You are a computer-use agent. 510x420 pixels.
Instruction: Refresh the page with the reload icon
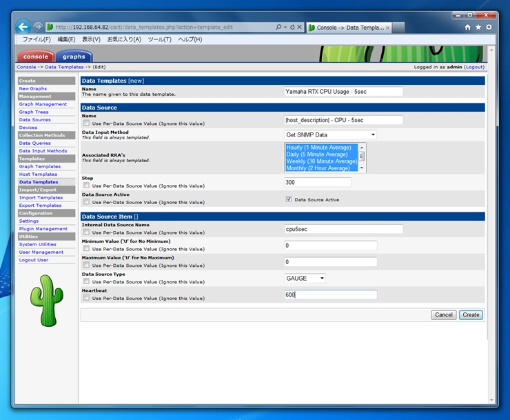(x=292, y=27)
